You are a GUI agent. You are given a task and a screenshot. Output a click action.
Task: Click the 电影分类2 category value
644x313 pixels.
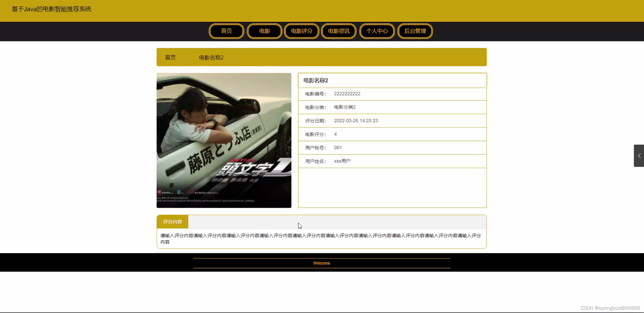pyautogui.click(x=345, y=107)
